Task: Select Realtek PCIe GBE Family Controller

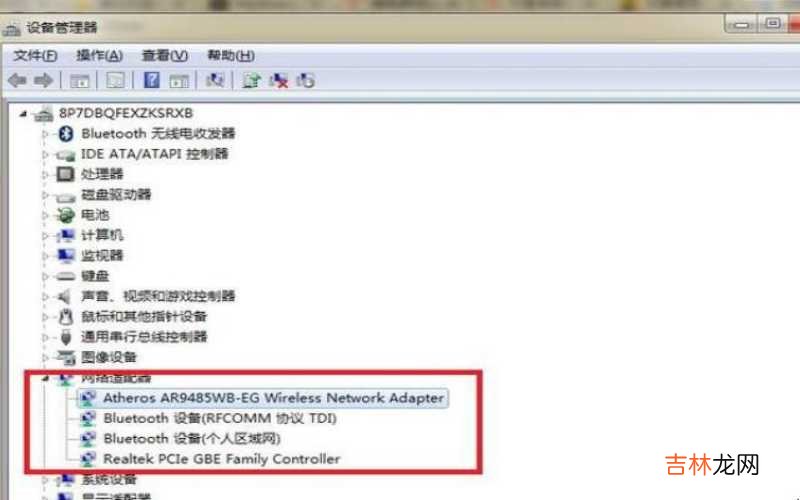Action: click(221, 459)
